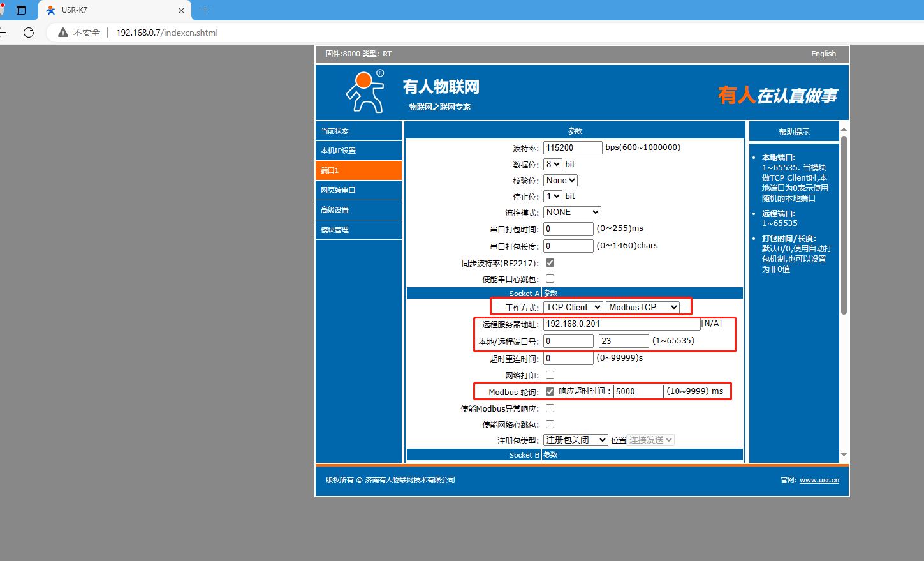Click the USR running-man logo in header
This screenshot has height=561, width=924.
click(x=365, y=92)
